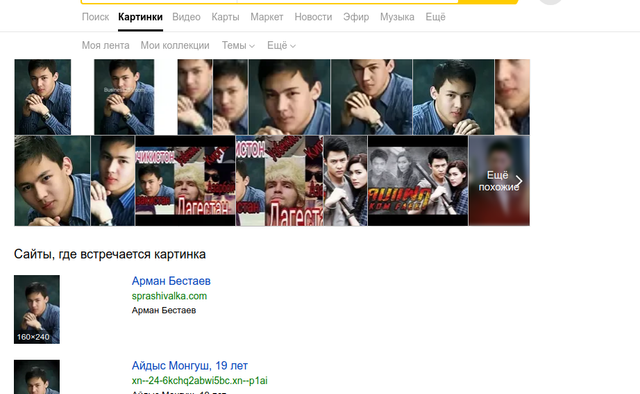
Task: Open the Карты tab
Action: coord(225,17)
